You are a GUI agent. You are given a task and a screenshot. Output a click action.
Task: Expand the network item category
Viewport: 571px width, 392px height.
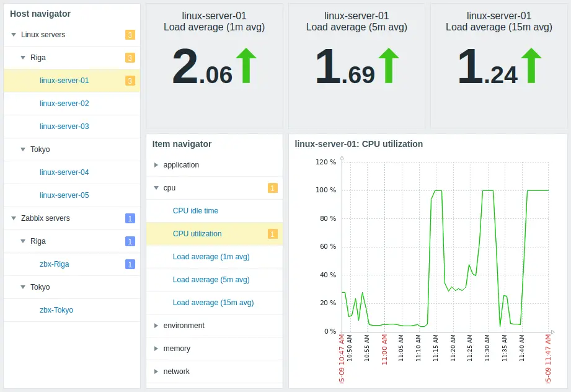coord(156,372)
